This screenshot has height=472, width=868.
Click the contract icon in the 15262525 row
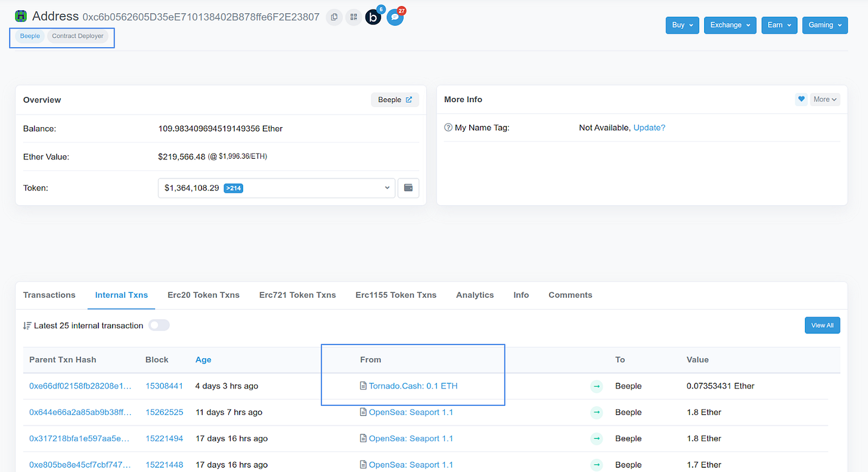(363, 412)
